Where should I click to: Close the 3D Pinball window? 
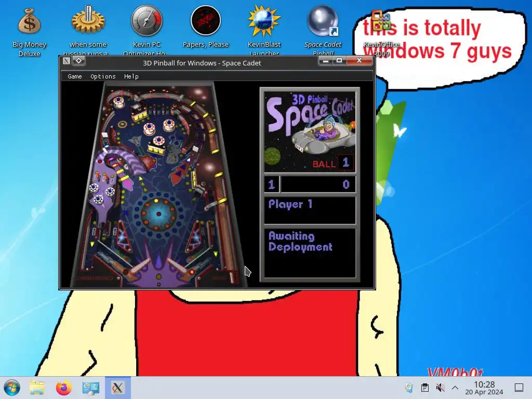360,60
